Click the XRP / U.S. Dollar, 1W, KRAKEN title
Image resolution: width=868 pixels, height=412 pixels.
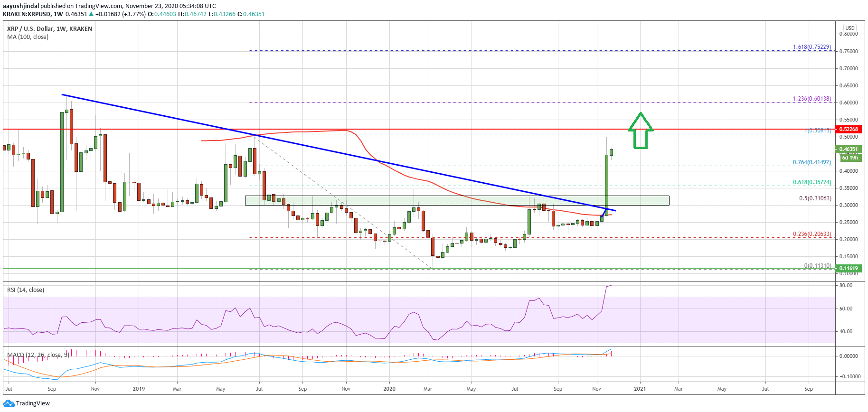(50, 29)
